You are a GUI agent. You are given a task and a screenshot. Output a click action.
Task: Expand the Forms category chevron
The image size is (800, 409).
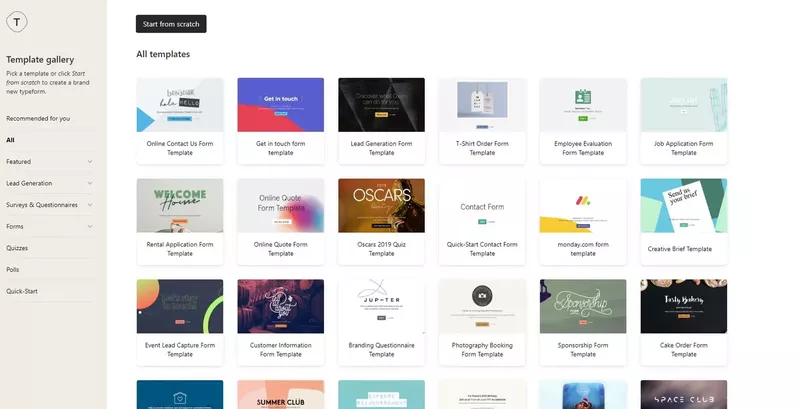[x=90, y=226]
